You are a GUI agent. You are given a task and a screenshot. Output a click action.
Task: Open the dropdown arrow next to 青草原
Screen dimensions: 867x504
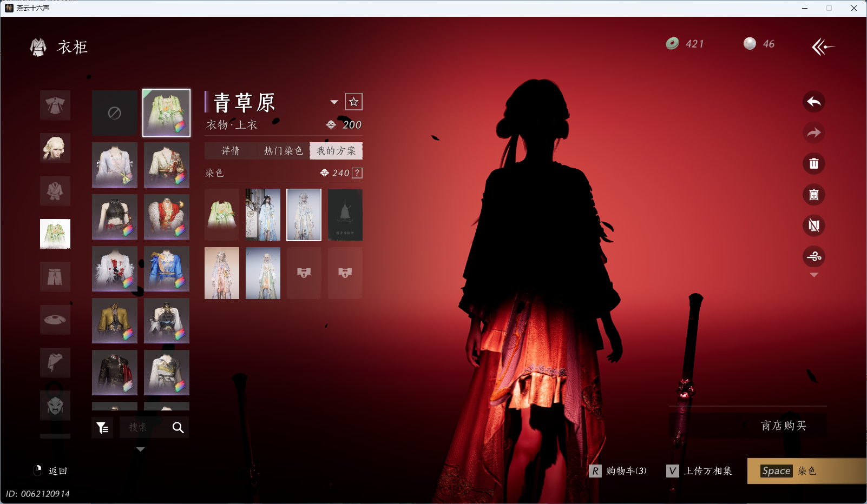(x=334, y=102)
